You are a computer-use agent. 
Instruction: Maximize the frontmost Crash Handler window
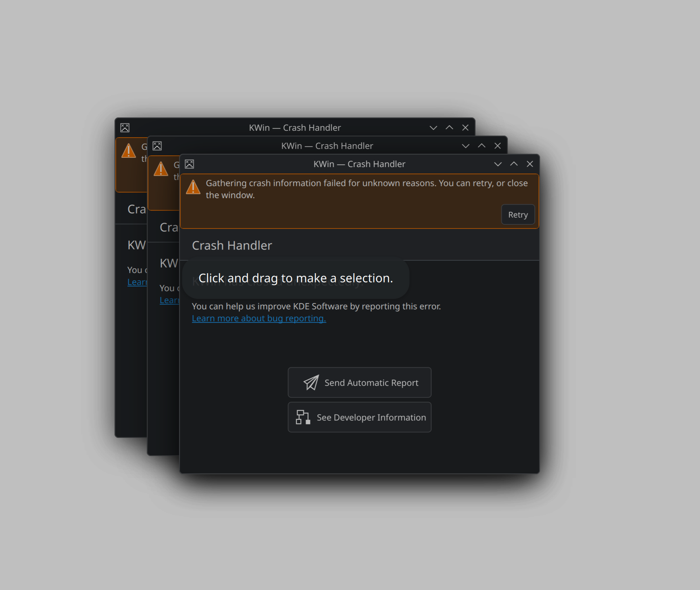(x=514, y=164)
